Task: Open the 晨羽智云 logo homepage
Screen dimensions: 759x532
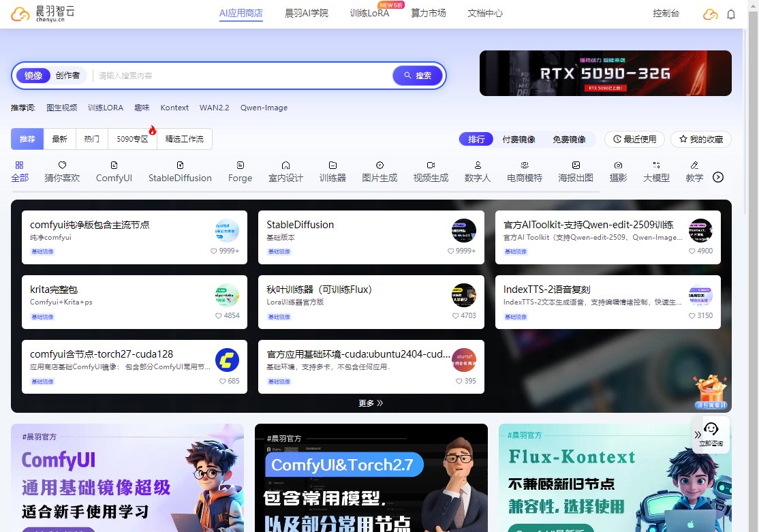Action: click(43, 14)
